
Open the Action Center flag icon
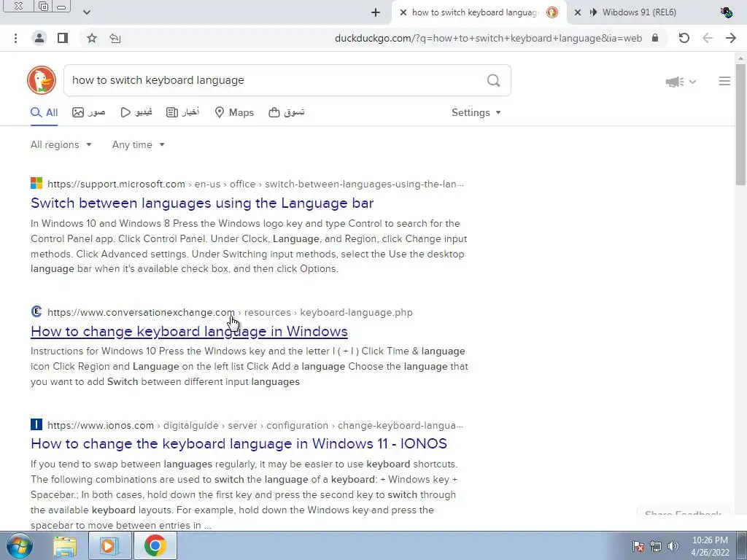[638, 546]
